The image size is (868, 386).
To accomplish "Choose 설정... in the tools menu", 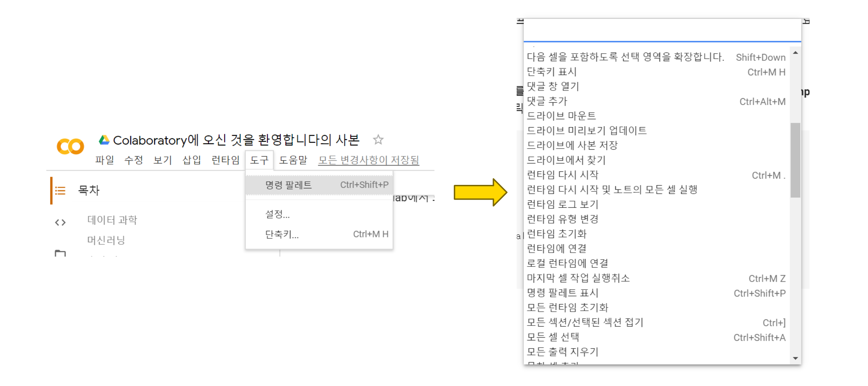I will tap(277, 214).
